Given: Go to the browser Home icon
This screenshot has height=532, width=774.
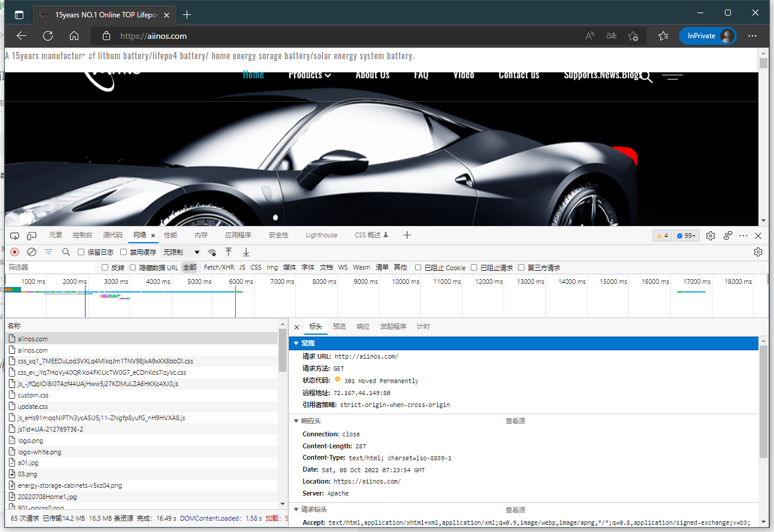Looking at the screenshot, I should (74, 36).
